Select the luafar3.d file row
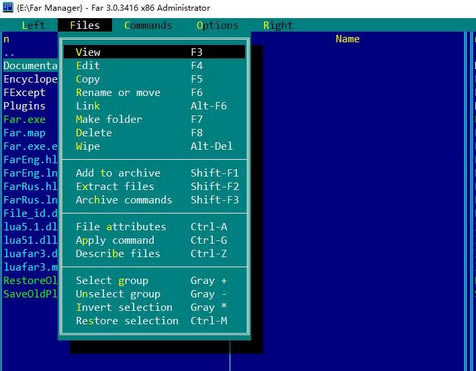Image resolution: width=476 pixels, height=371 pixels. [30, 254]
